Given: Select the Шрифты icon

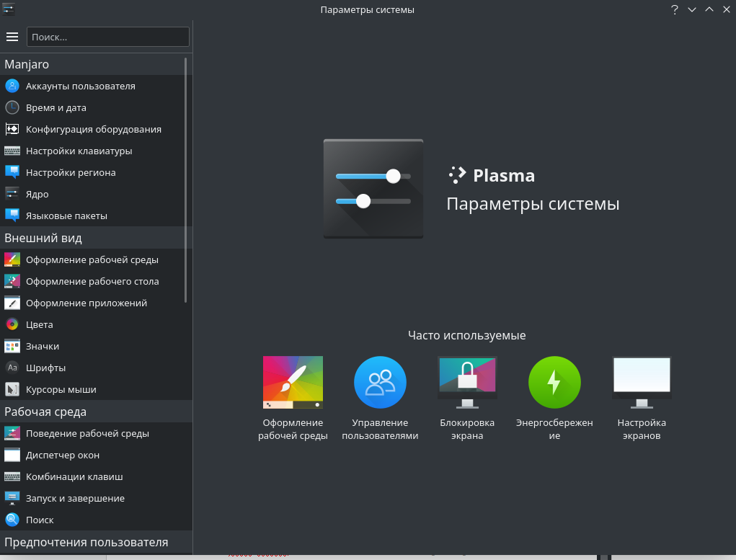Looking at the screenshot, I should pyautogui.click(x=11, y=368).
